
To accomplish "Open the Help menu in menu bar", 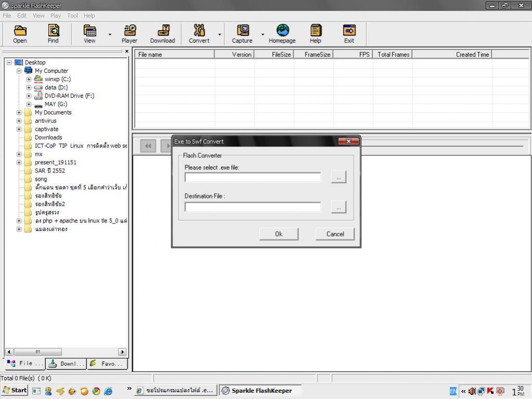I will [x=89, y=16].
